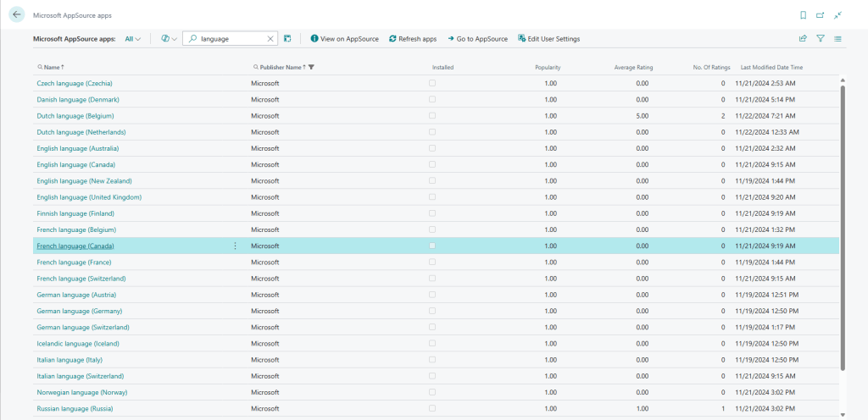Clear the 'language' search text
The height and width of the screenshot is (420, 868).
coord(270,39)
